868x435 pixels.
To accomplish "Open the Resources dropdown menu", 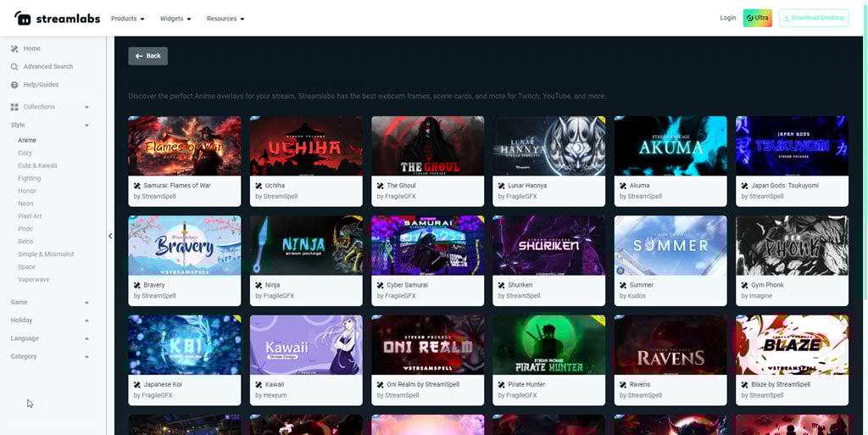I will pyautogui.click(x=225, y=19).
